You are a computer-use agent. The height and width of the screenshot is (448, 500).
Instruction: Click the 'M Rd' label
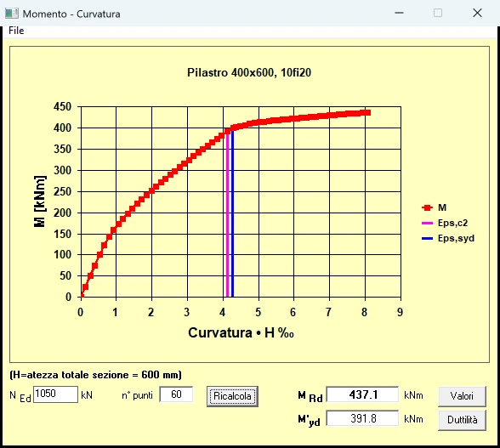[310, 397]
